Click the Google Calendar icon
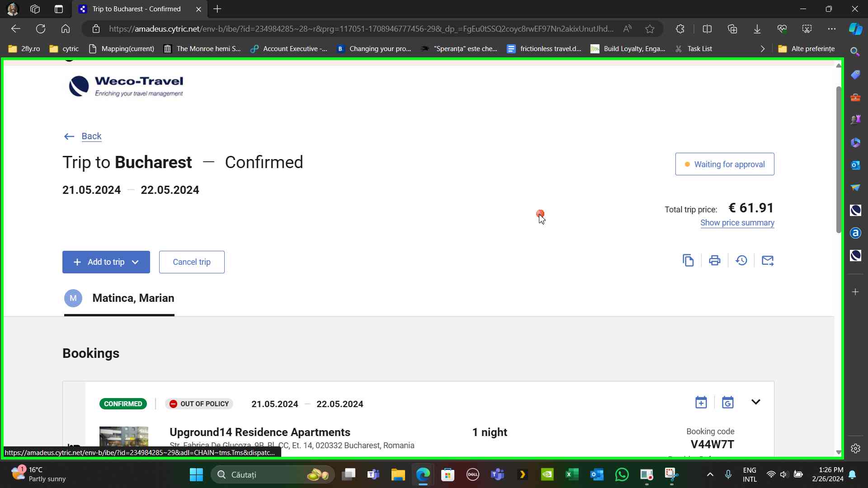 click(x=728, y=402)
